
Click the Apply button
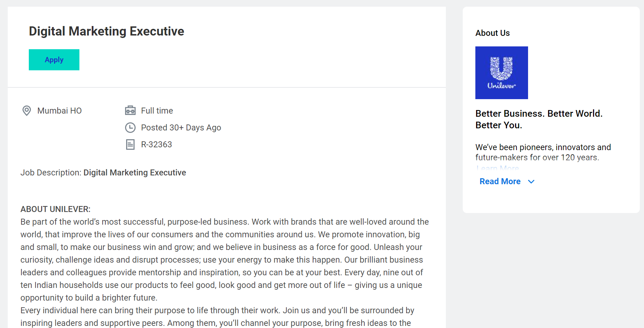pos(54,60)
